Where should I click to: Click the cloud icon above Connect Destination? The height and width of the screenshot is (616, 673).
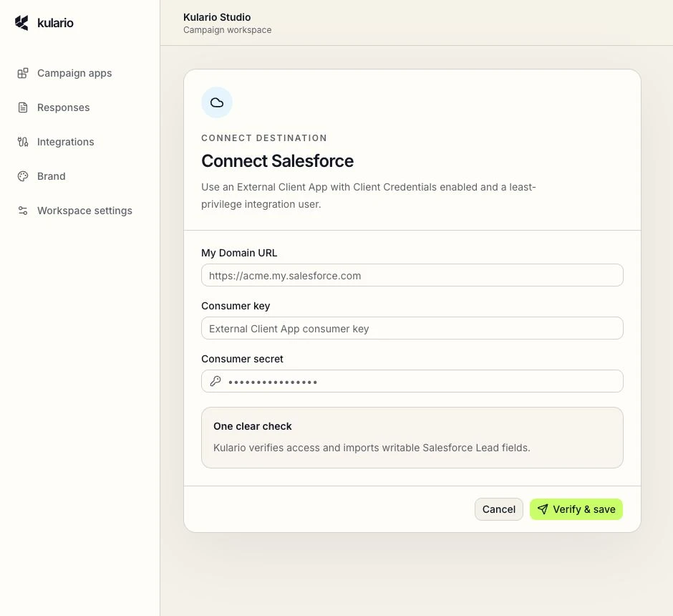tap(217, 102)
